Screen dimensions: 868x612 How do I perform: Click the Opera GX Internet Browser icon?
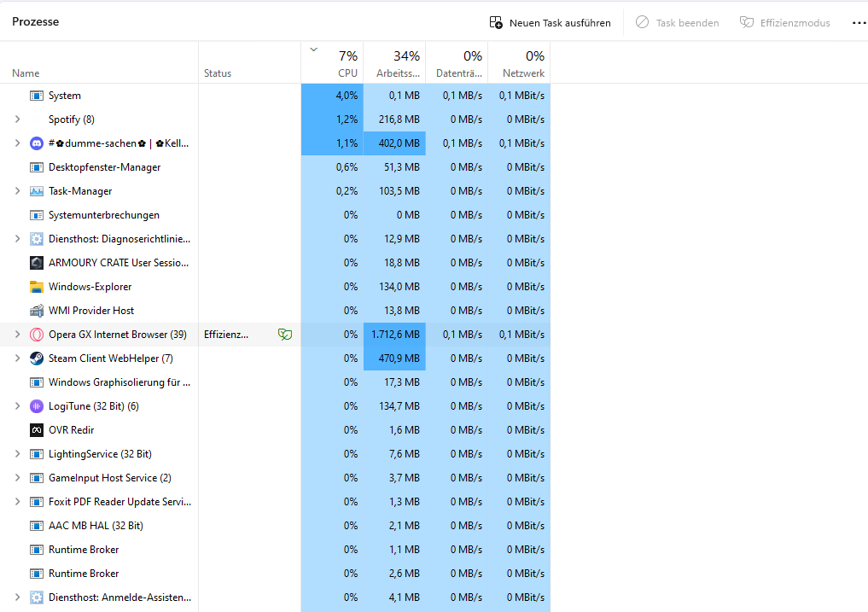click(36, 334)
